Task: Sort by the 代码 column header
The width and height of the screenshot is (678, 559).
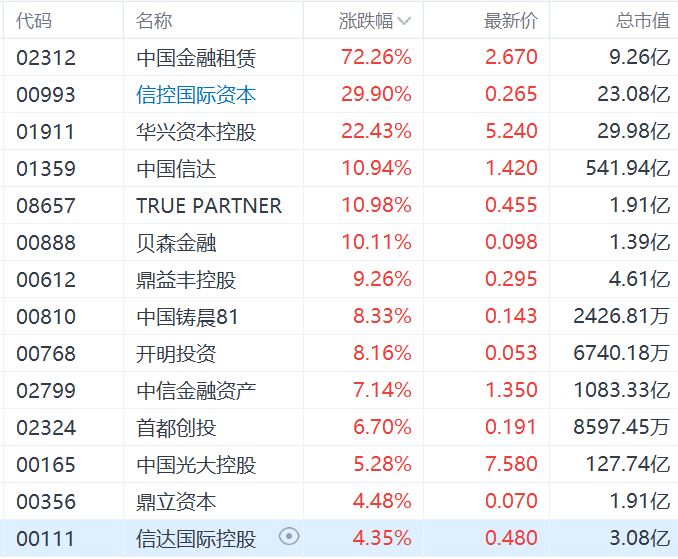Action: point(34,21)
